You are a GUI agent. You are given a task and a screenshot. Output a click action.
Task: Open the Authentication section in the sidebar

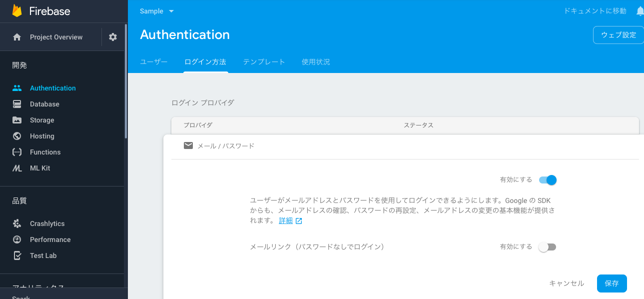click(x=52, y=87)
